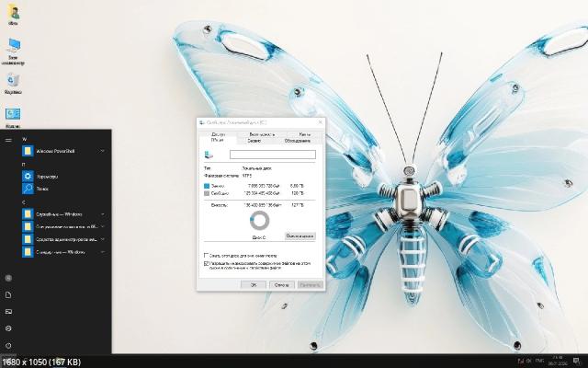Open Recycle Bin desktop icon
Screen dimensions: 588x368
(14, 82)
